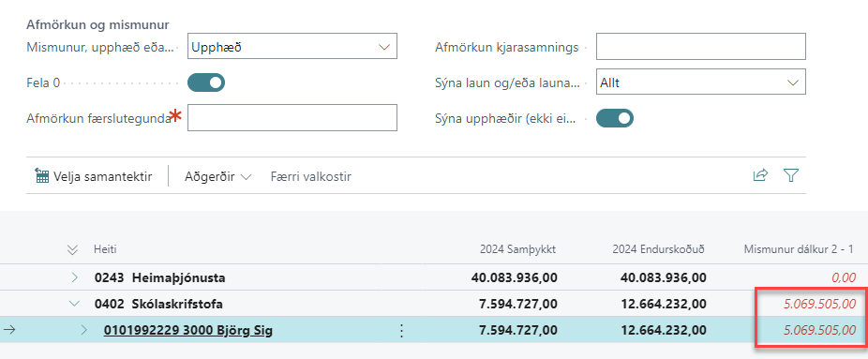Collapse all rows with double chevron icon
Viewport: 868px width, 359px height.
click(x=72, y=250)
